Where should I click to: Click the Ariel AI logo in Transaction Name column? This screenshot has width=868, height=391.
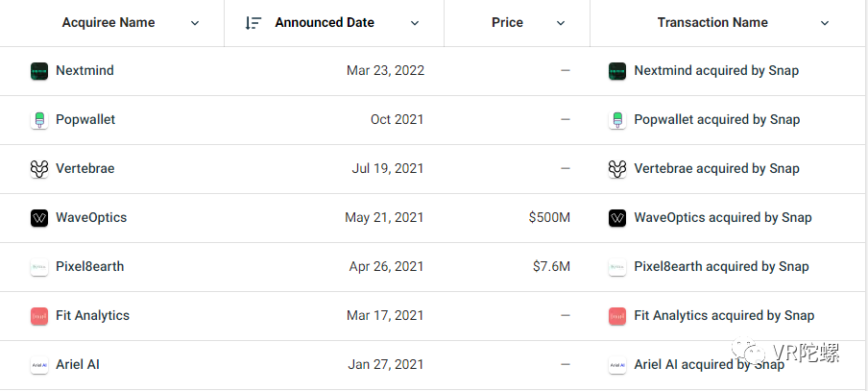[x=617, y=365]
